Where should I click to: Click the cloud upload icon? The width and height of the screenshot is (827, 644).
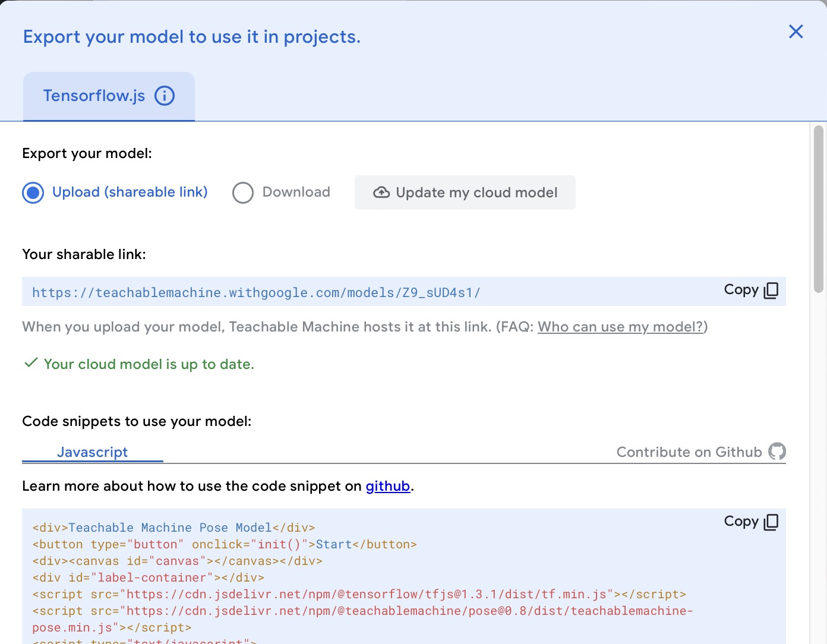pos(381,192)
